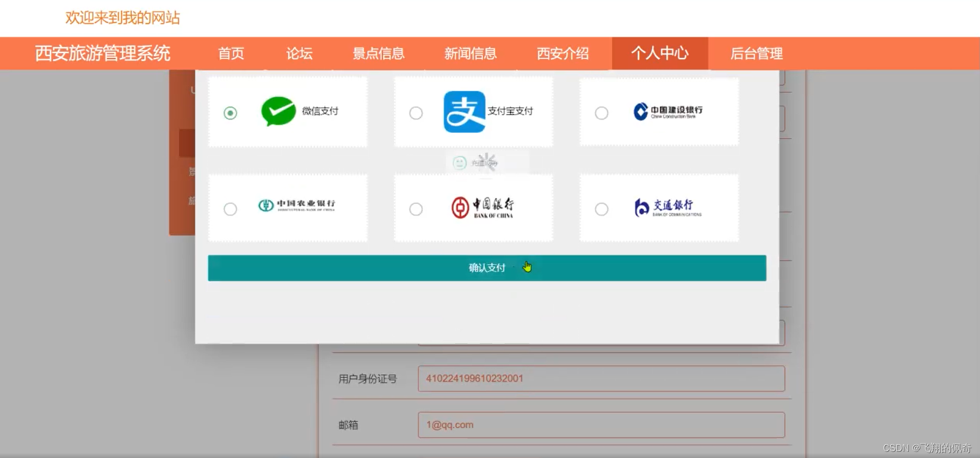
Task: Click the Agricultural Bank of China logo
Action: click(x=296, y=206)
